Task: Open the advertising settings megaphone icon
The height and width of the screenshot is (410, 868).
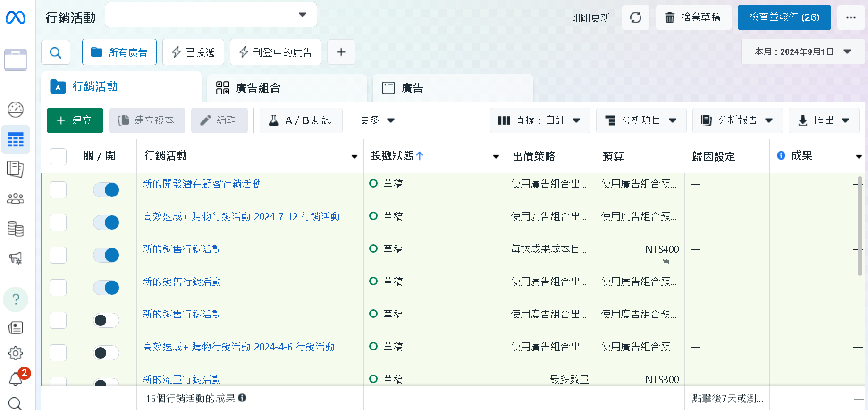Action: [16, 258]
